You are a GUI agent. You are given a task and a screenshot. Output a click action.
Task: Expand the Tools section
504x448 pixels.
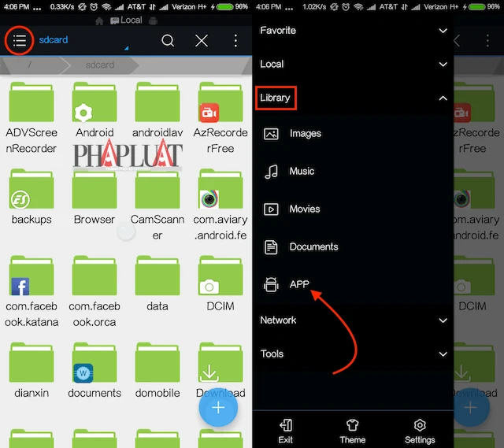click(443, 354)
